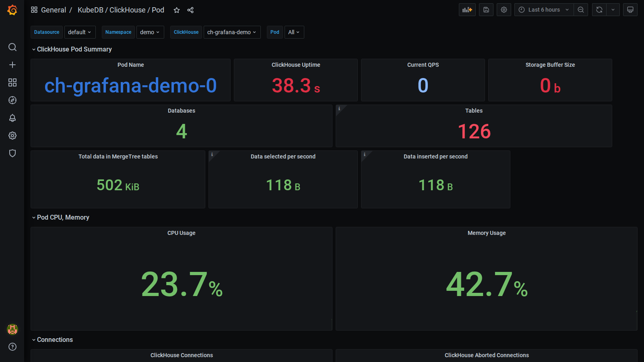This screenshot has width=644, height=362.
Task: Go to the General folder link
Action: pos(54,10)
